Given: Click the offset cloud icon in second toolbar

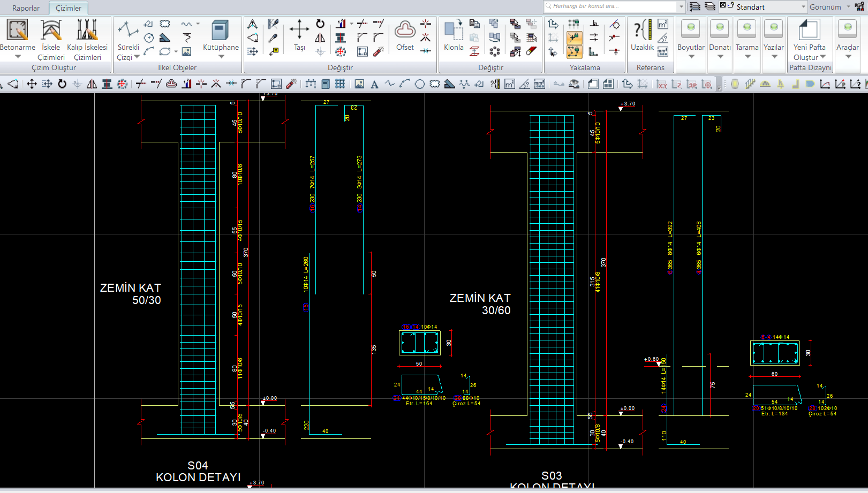Looking at the screenshot, I should click(171, 84).
